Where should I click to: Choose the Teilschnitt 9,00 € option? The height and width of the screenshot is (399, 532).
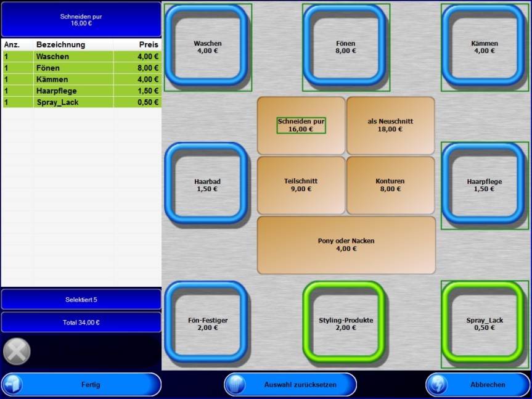point(301,185)
